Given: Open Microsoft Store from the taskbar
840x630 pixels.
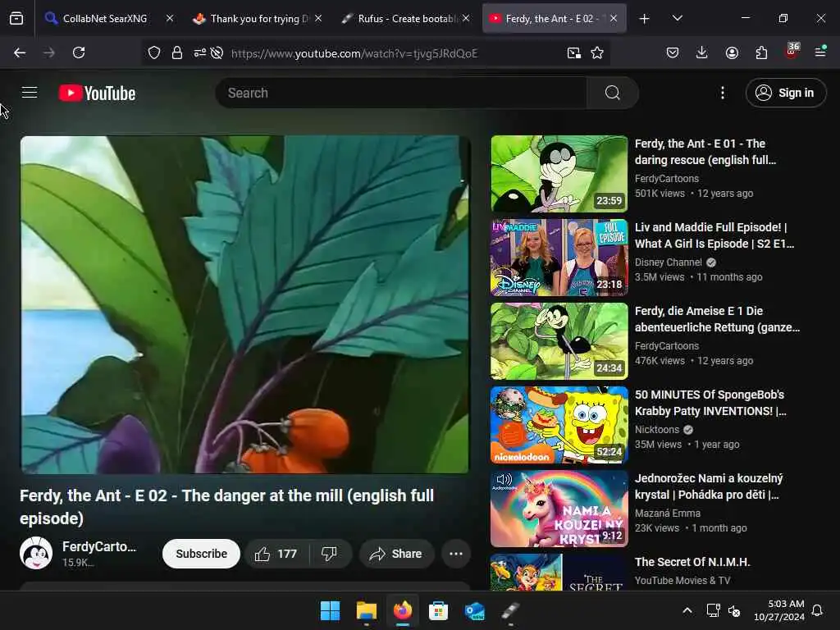Looking at the screenshot, I should [x=438, y=610].
